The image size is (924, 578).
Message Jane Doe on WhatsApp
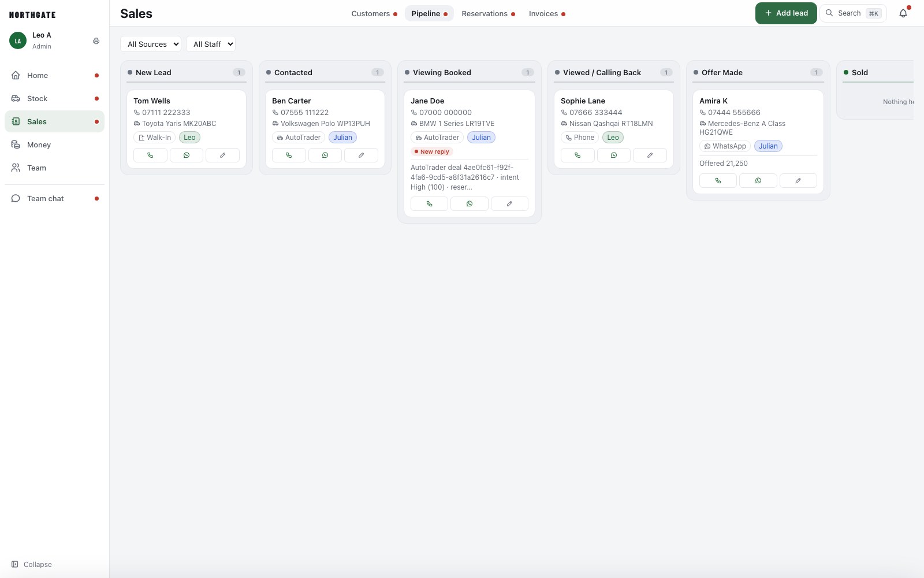470,203
